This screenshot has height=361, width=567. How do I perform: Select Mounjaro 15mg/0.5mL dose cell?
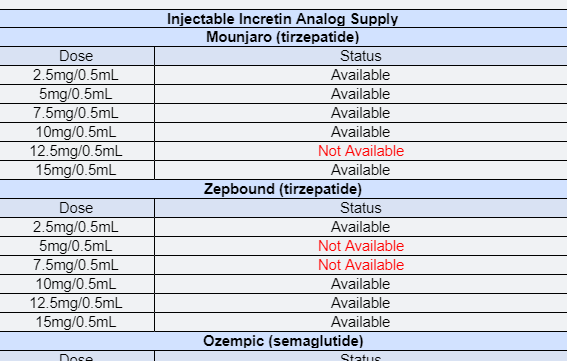click(x=76, y=170)
